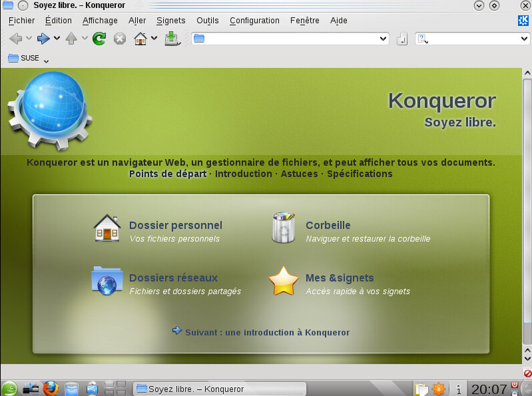Click the Corbeille trash can icon
Viewport: 532px width, 396px height.
point(284,228)
